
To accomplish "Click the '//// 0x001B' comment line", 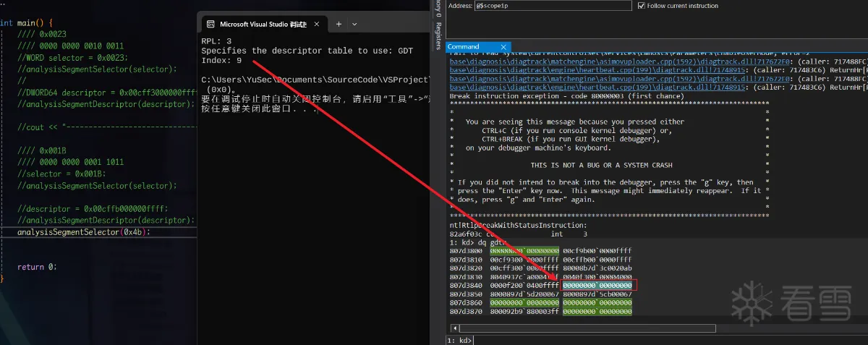I will coord(42,151).
